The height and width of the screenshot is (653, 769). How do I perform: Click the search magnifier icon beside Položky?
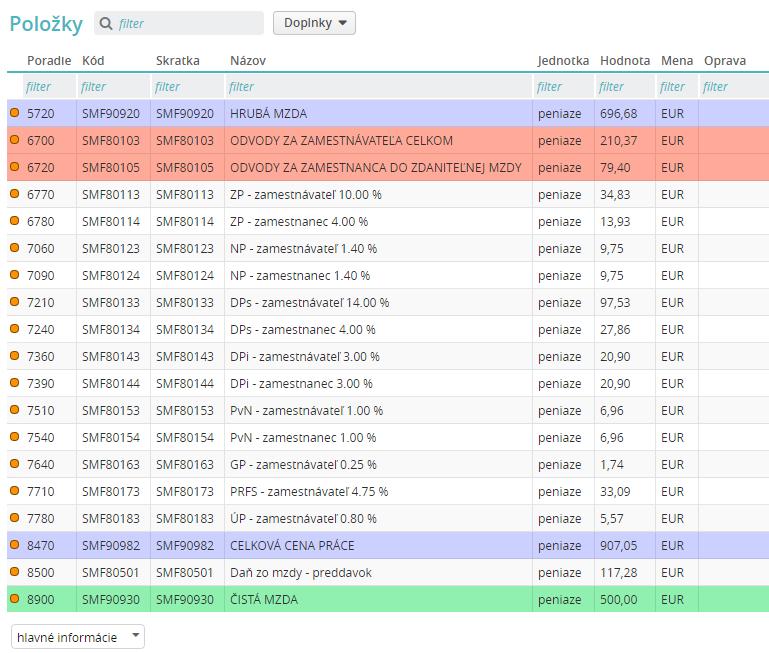tap(106, 23)
